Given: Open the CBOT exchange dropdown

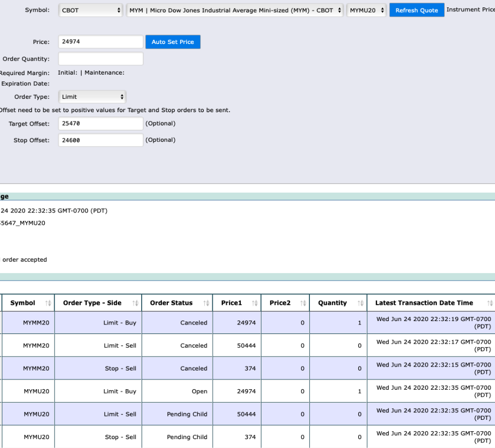Looking at the screenshot, I should [91, 10].
